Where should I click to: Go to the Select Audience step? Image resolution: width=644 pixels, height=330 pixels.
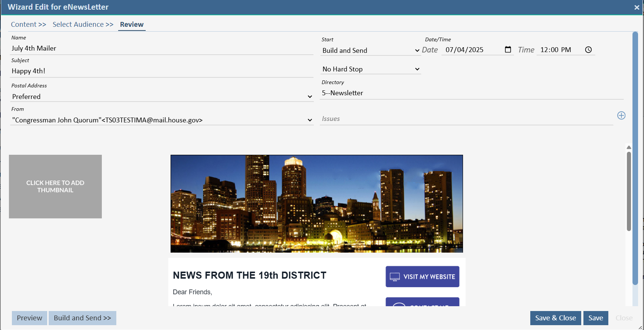tap(83, 25)
